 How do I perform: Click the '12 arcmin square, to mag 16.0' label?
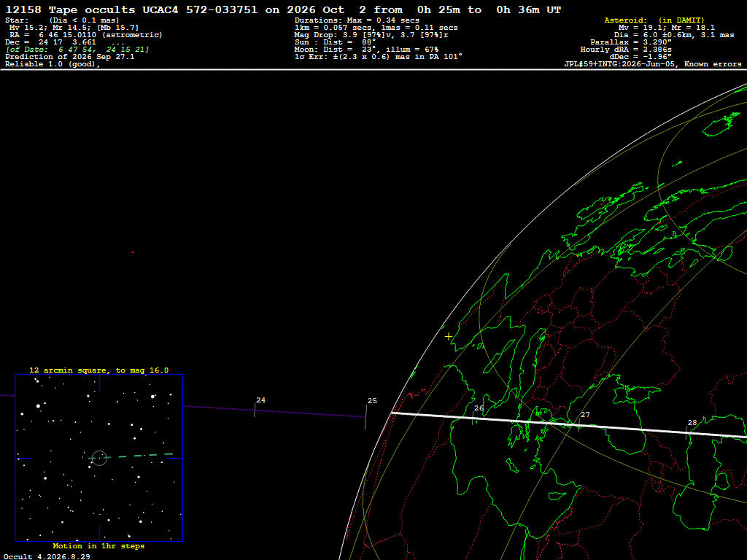coord(99,370)
